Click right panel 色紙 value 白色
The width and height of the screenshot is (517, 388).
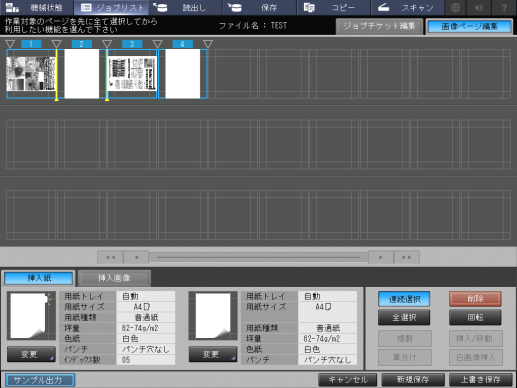coord(328,349)
